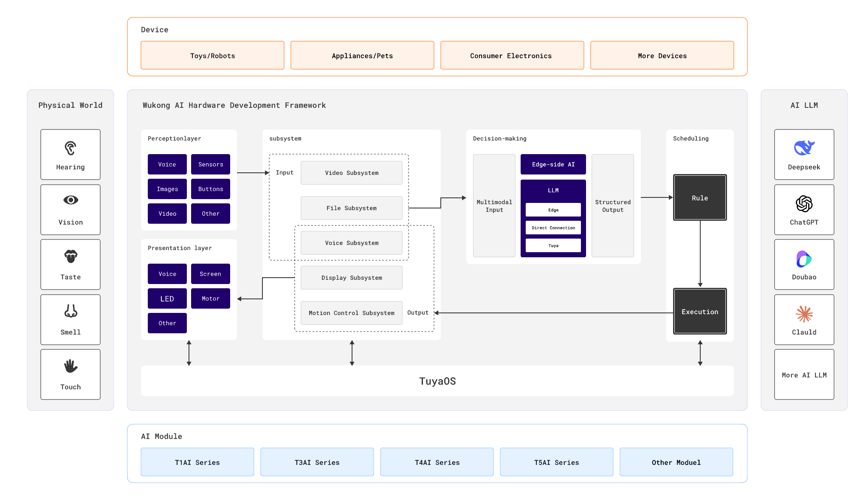Click the LED block
This screenshot has width=868, height=498.
pyautogui.click(x=167, y=298)
